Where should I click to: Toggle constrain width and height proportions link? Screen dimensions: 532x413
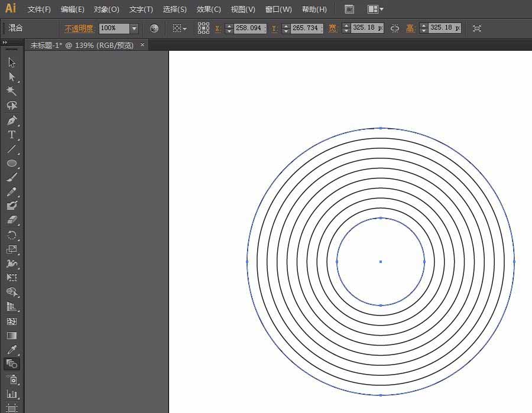point(395,28)
